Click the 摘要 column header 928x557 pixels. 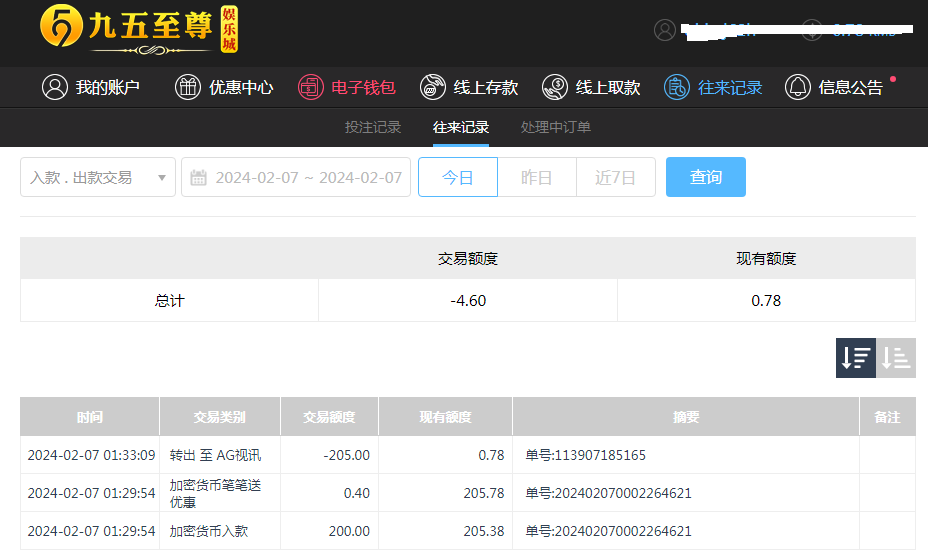tap(686, 417)
